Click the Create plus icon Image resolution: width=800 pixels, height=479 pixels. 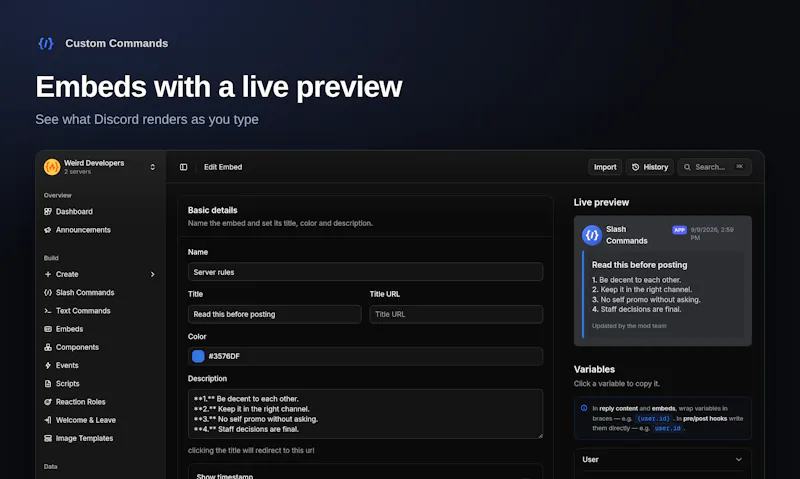pyautogui.click(x=48, y=274)
